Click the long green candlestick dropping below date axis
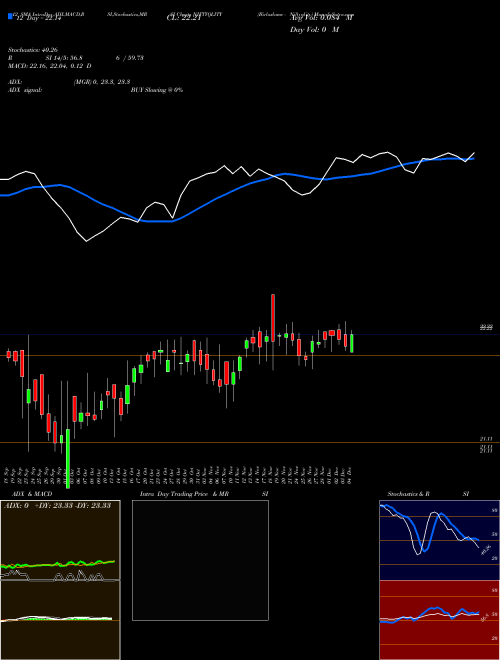Image resolution: width=500 pixels, height=660 pixels. 68,458
